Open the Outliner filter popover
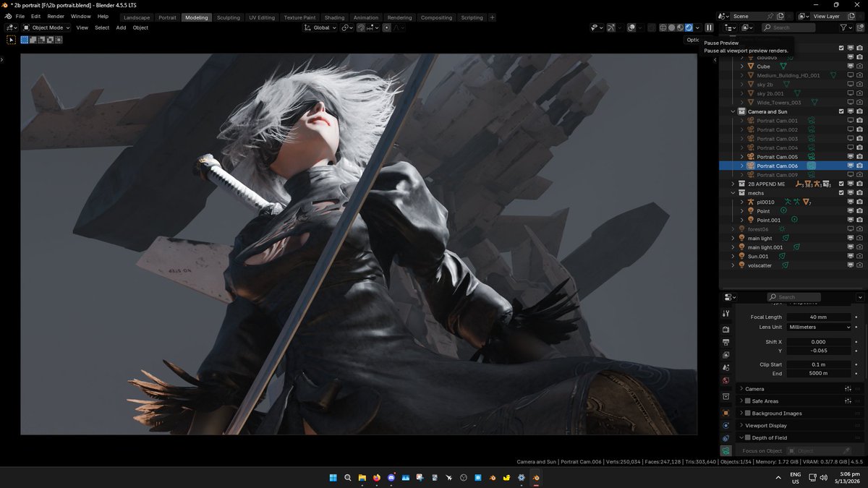The height and width of the screenshot is (488, 868). coord(846,27)
